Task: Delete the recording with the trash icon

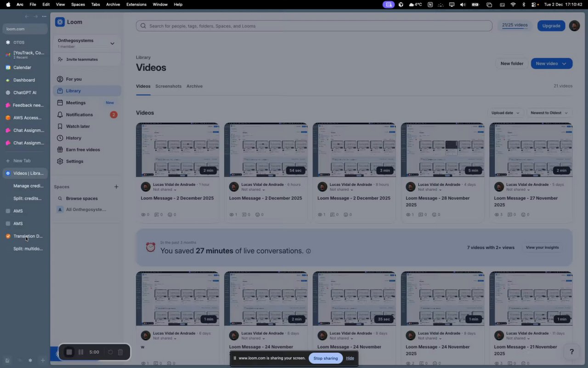Action: [120, 352]
